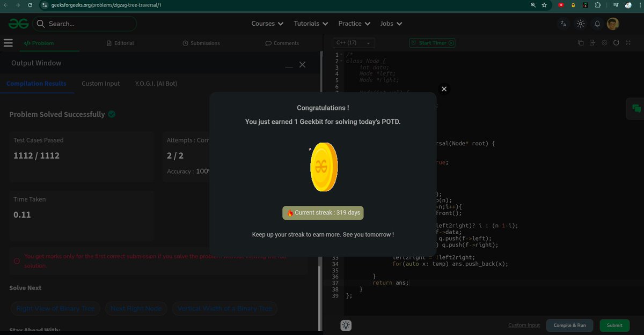Expand the Jobs dropdown menu
The height and width of the screenshot is (335, 644).
click(391, 24)
